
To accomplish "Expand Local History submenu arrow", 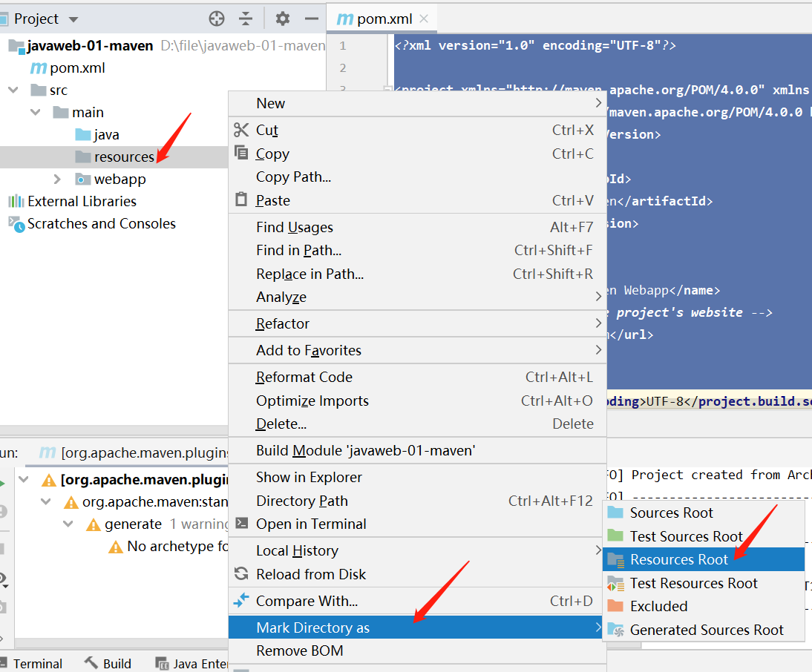I will (598, 550).
